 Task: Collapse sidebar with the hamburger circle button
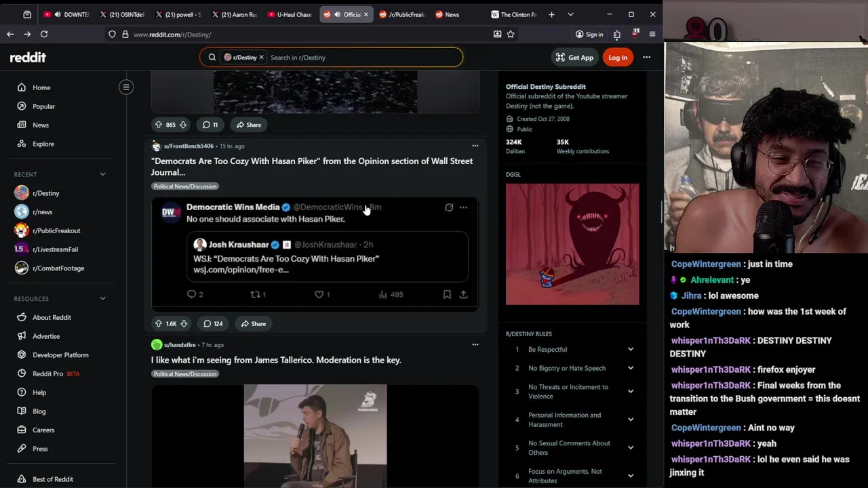[x=126, y=87]
